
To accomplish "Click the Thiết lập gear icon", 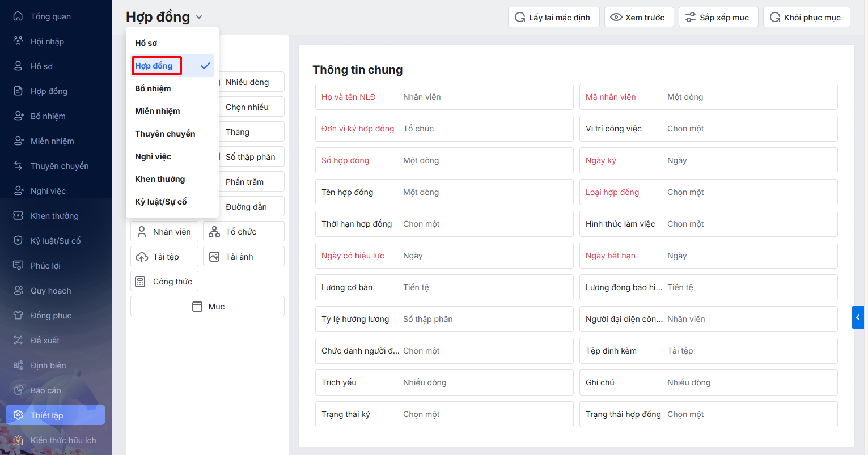I will [18, 415].
